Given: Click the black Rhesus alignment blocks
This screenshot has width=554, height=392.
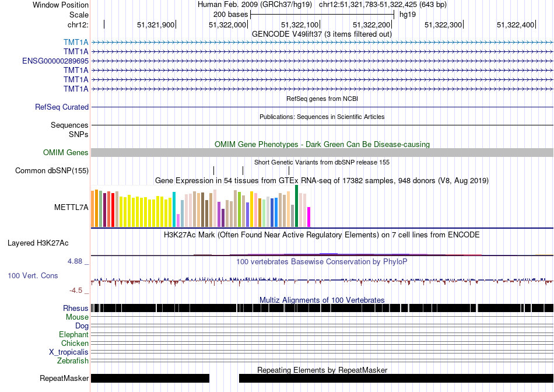Looking at the screenshot, I should 322,308.
